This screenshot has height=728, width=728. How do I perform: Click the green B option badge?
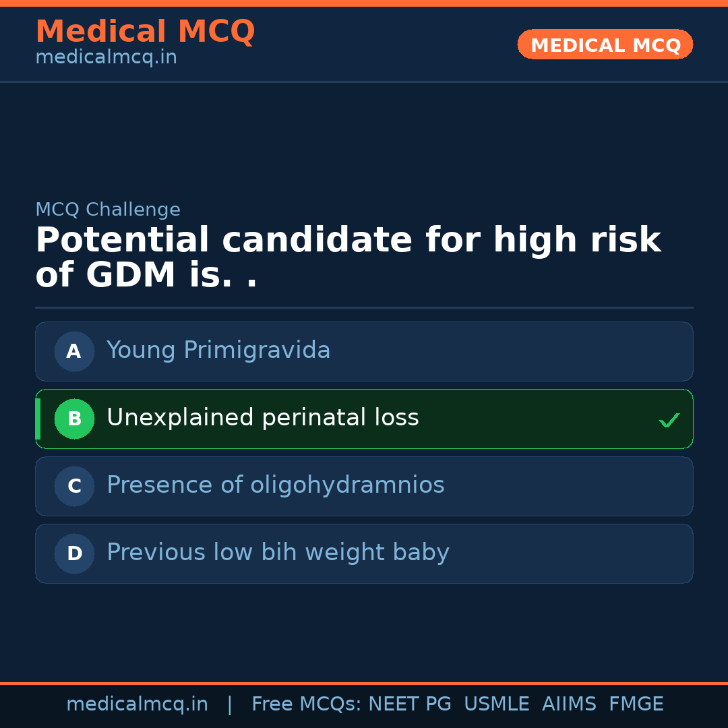[74, 419]
